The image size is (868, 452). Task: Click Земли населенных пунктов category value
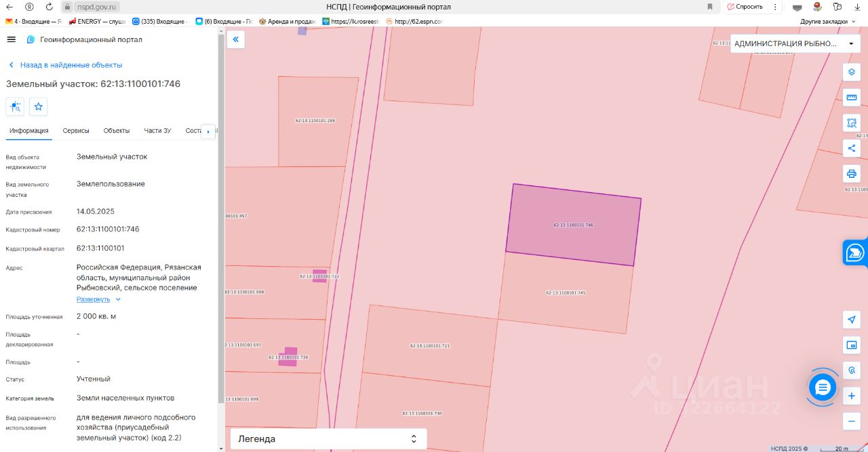(x=125, y=398)
